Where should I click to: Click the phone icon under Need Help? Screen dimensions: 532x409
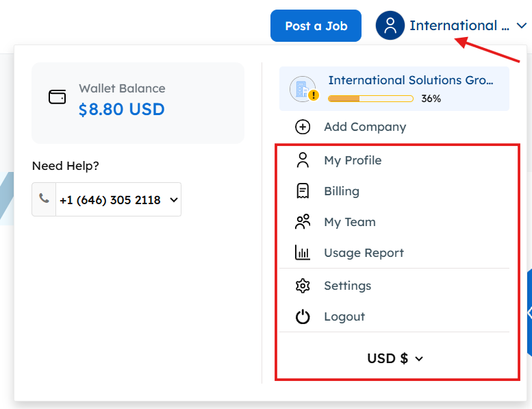coord(44,199)
